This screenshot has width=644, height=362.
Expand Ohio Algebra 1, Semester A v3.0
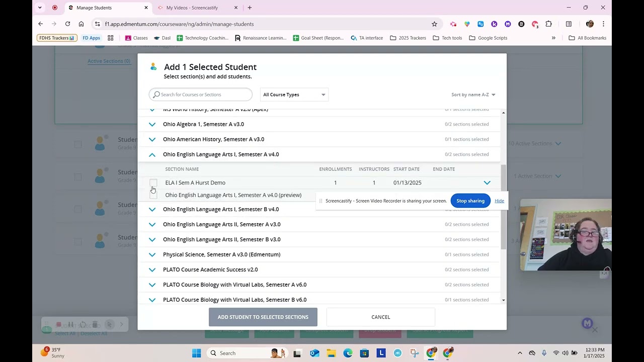[152, 124]
